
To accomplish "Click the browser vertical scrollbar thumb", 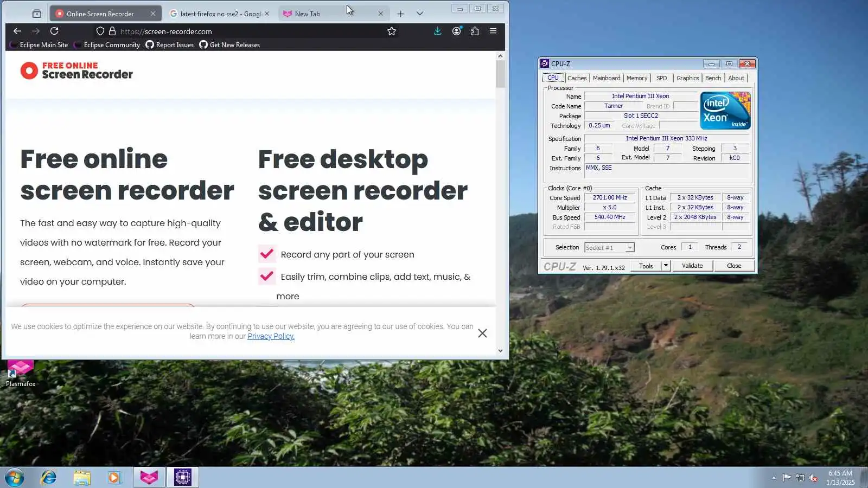I will 500,74.
